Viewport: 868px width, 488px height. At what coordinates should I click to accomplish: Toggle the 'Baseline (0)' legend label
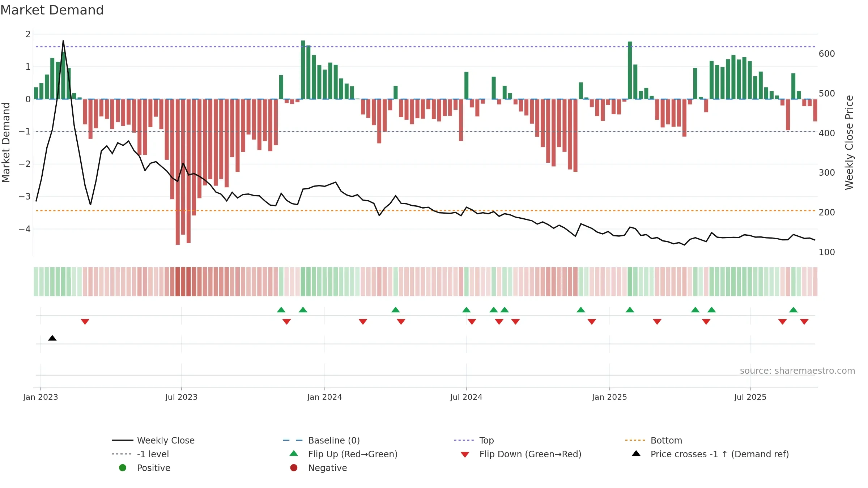tap(334, 440)
